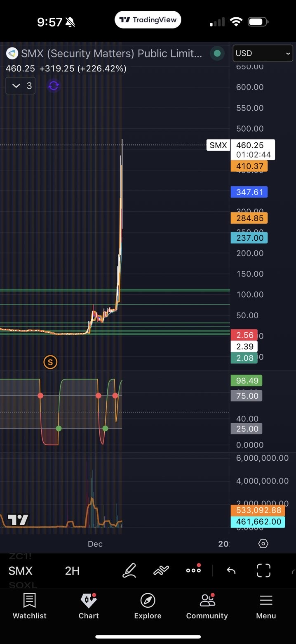Tap the Wi-Fi status icon
This screenshot has height=644, width=296.
[236, 22]
